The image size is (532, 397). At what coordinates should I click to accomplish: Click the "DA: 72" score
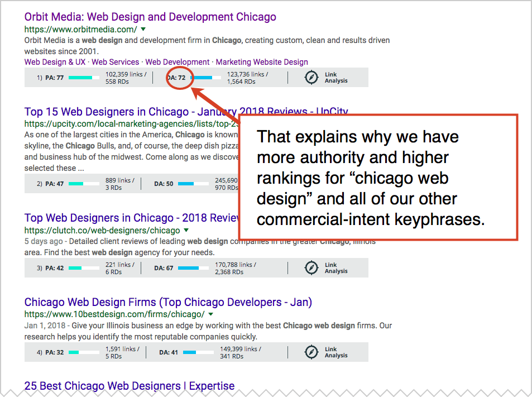point(176,78)
